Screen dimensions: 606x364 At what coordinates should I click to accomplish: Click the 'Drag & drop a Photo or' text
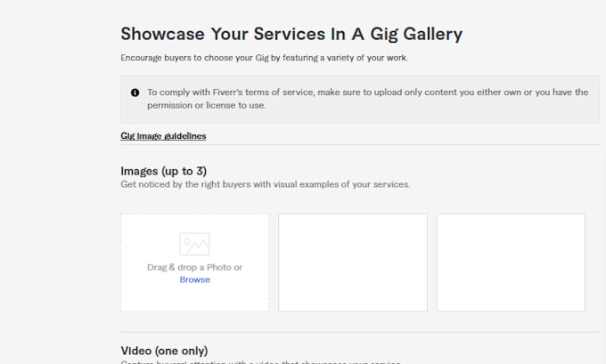click(194, 267)
